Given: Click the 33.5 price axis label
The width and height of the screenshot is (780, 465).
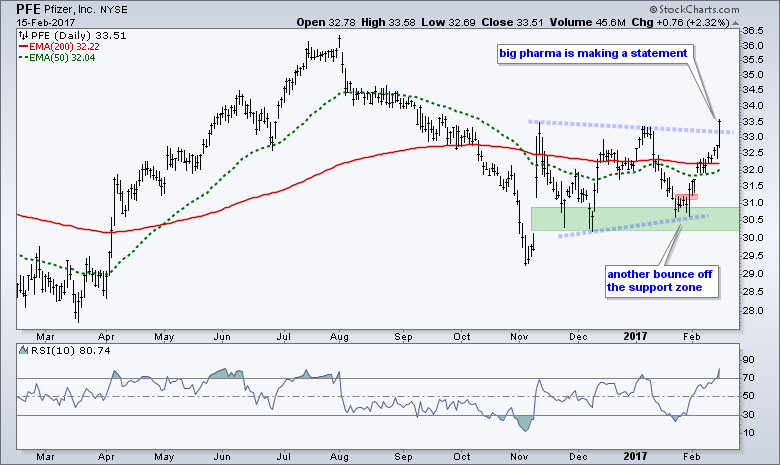Looking at the screenshot, I should click(753, 122).
